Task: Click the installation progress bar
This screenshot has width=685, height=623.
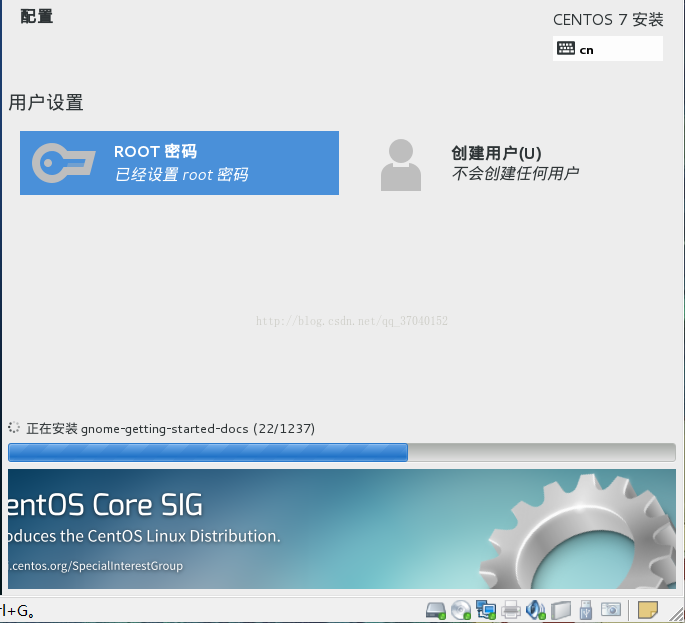Action: pyautogui.click(x=342, y=452)
